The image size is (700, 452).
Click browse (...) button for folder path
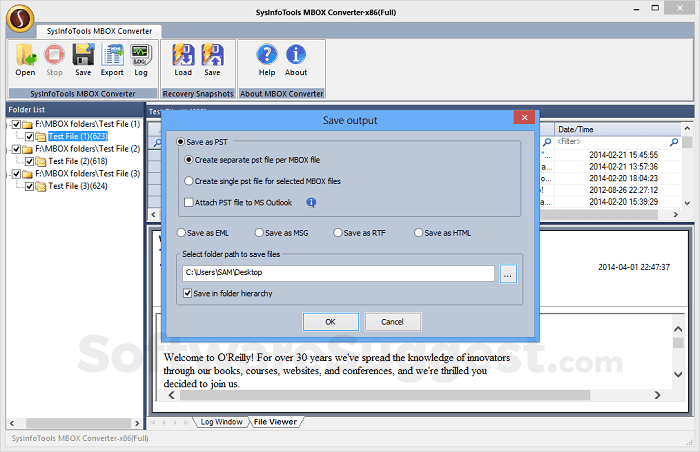pos(508,274)
